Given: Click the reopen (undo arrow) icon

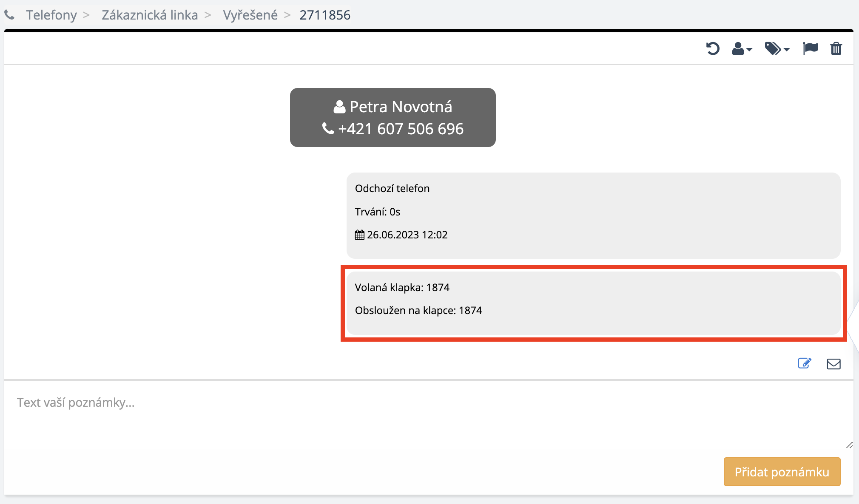Looking at the screenshot, I should pyautogui.click(x=713, y=48).
